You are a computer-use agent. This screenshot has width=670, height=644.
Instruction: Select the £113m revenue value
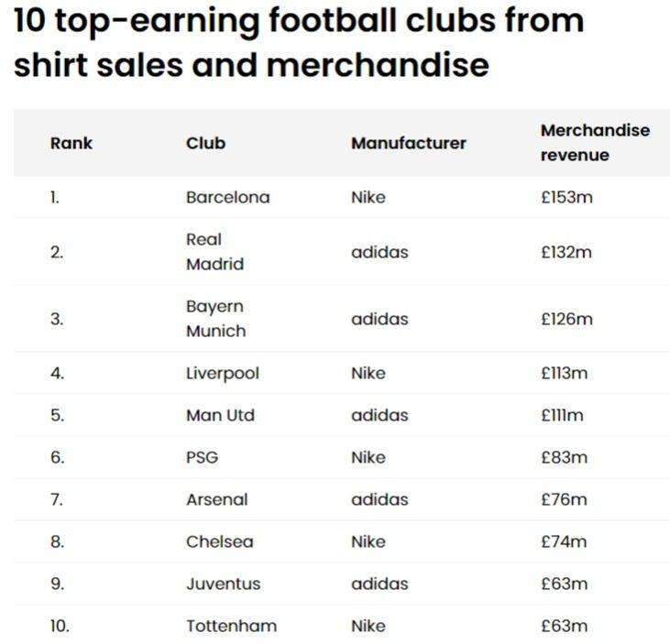coord(564,373)
